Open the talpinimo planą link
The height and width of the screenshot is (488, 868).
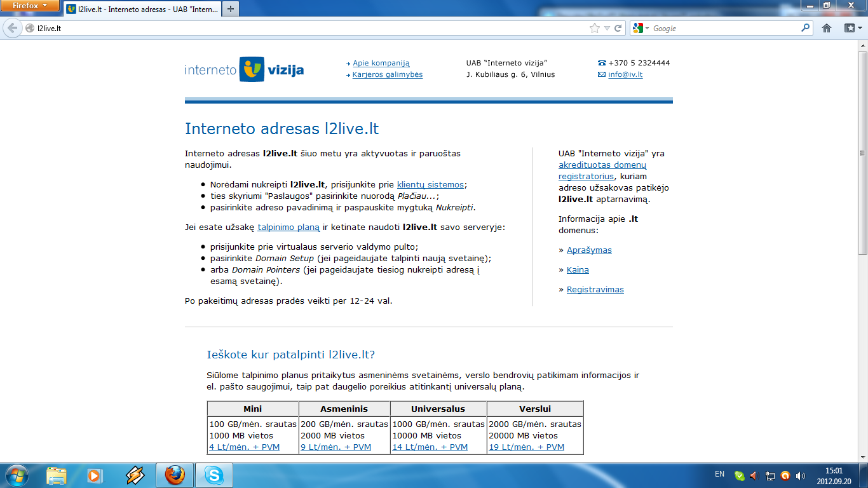tap(288, 227)
